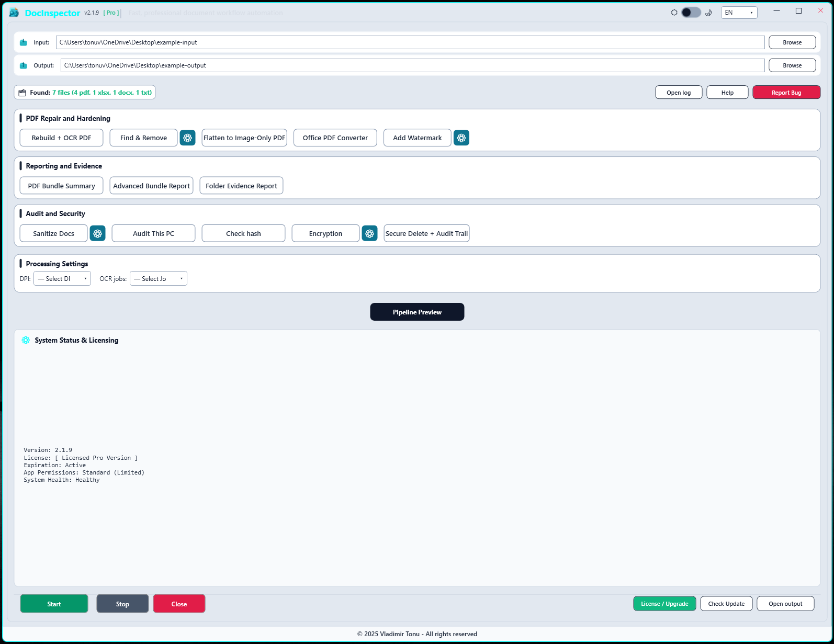
Task: Open License / Upgrade
Action: coord(664,604)
